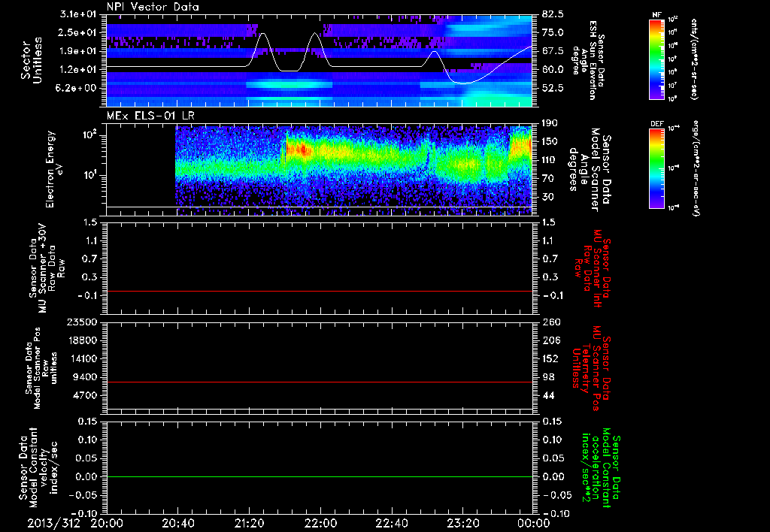This screenshot has width=770, height=532.
Task: Click the 21:20 time axis label
Action: 250,523
